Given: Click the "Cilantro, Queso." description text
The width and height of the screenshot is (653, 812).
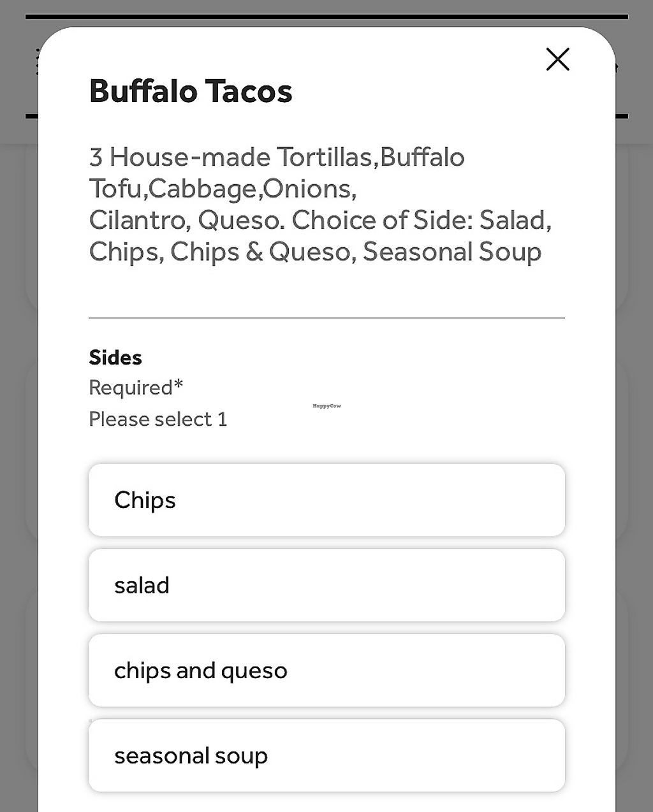Looking at the screenshot, I should [187, 221].
